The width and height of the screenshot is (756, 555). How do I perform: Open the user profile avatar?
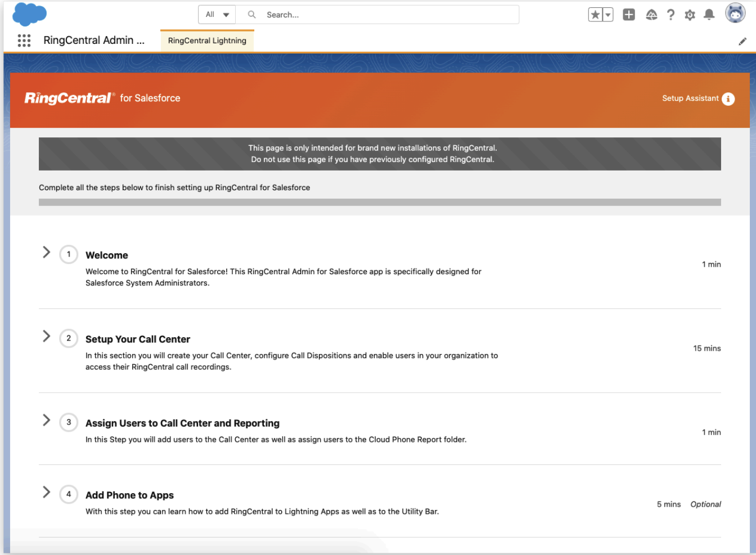pos(735,13)
